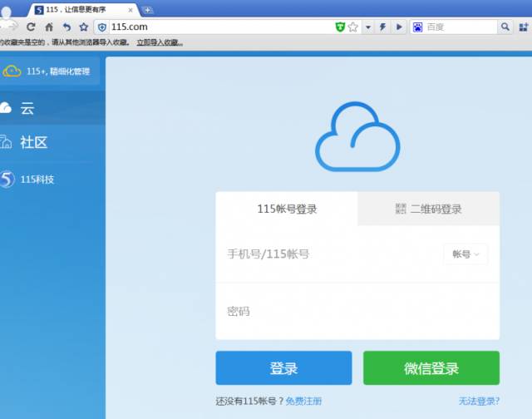Click the play arrow toolbar icon
Screen dimensions: 532x419
399,27
